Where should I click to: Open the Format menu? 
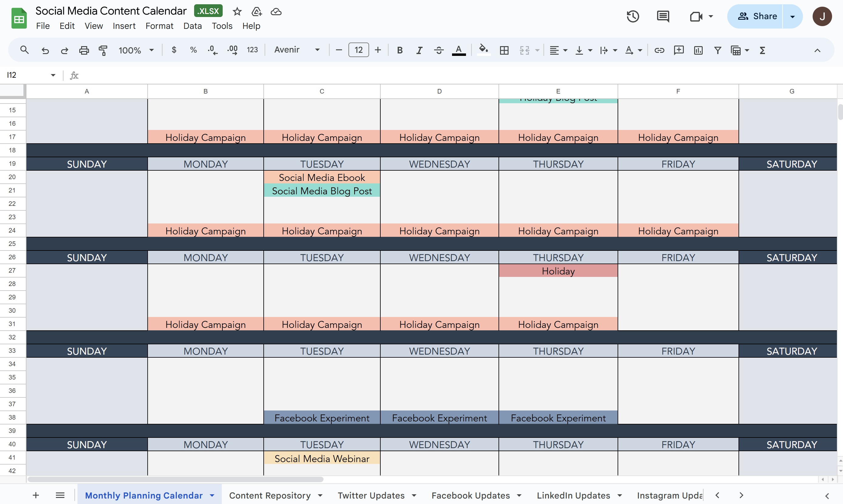[159, 26]
